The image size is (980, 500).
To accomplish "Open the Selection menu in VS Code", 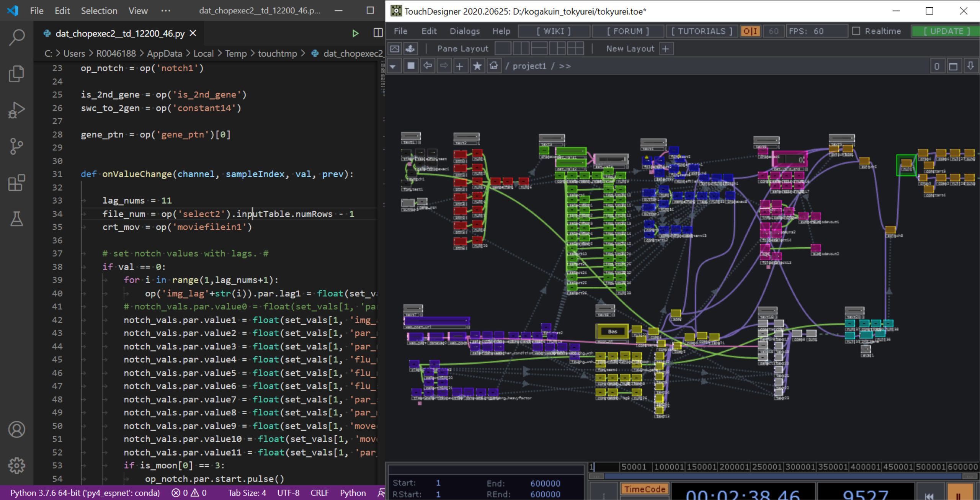I will coord(99,11).
